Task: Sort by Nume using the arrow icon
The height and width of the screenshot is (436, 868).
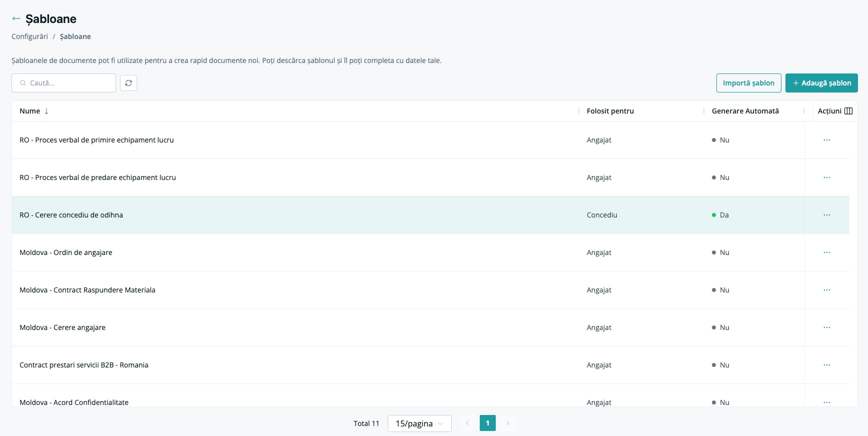Action: [x=47, y=111]
